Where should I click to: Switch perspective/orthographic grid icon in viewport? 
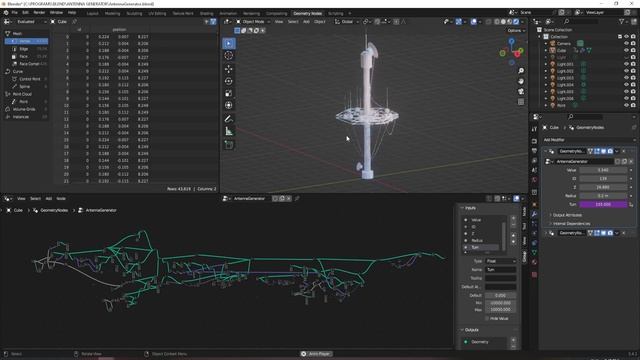coord(521,102)
